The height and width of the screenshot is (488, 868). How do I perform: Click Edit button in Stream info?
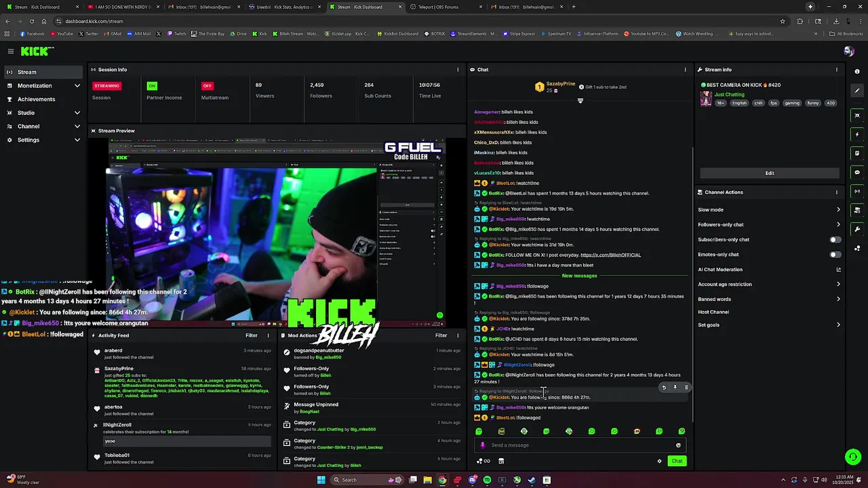[770, 173]
